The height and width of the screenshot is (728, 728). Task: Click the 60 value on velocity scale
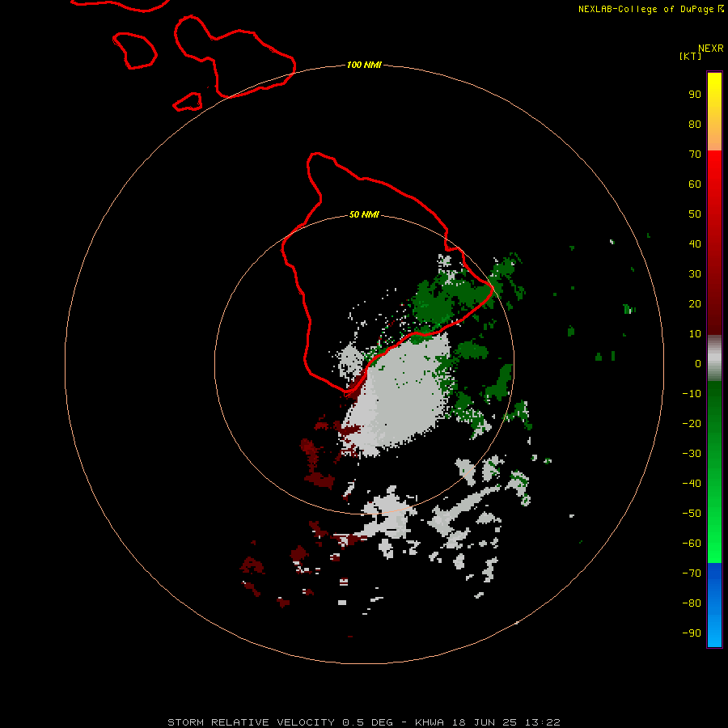click(x=695, y=184)
